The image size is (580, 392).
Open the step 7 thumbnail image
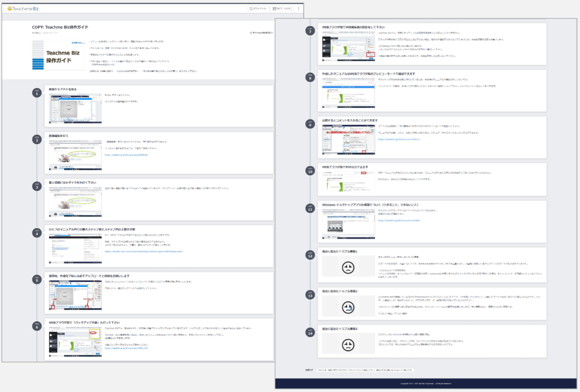pos(348,46)
